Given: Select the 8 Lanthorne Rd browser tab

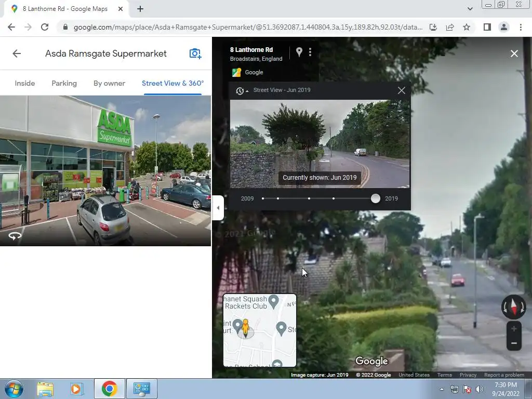Looking at the screenshot, I should click(66, 9).
